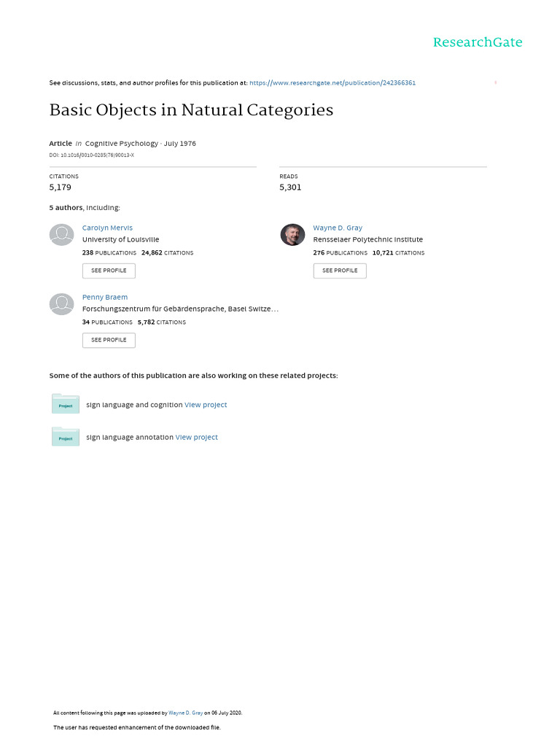Click the 5,301 reads count
The height and width of the screenshot is (747, 560).
click(290, 187)
